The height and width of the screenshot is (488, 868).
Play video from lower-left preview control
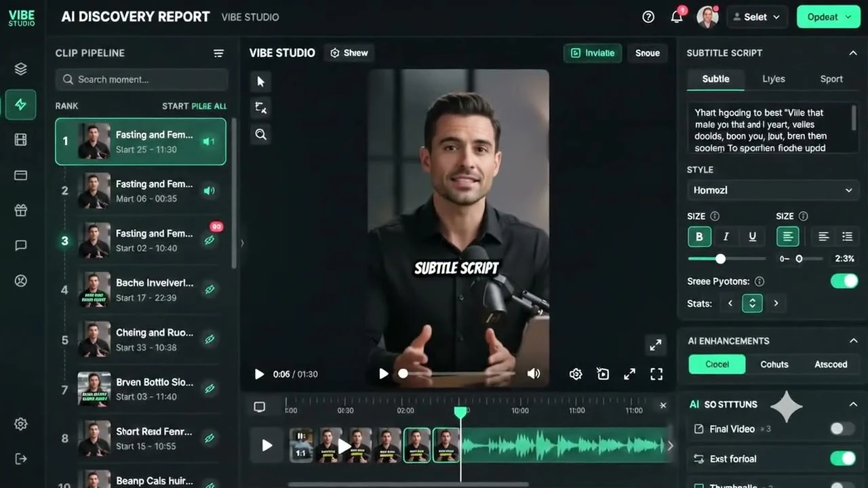(x=258, y=374)
